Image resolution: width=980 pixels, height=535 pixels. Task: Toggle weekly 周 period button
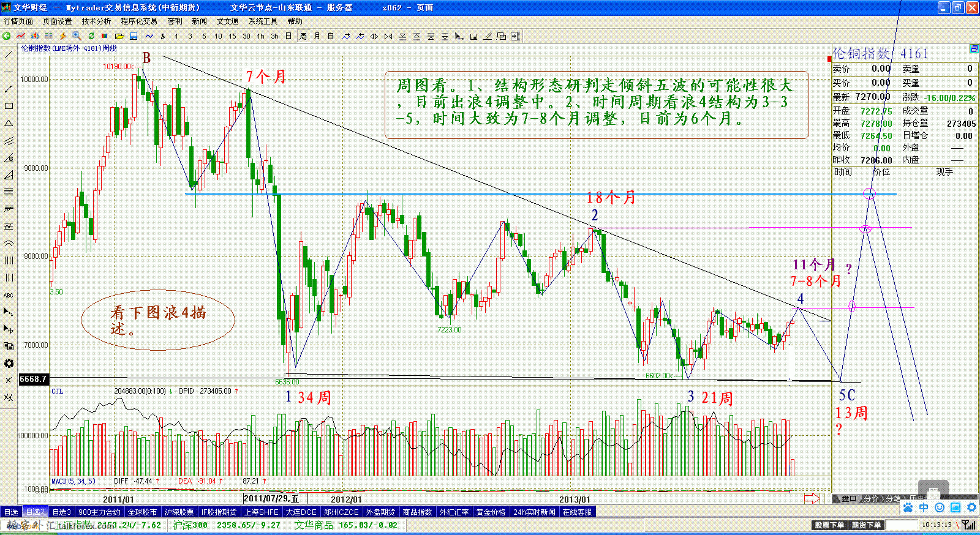click(303, 36)
